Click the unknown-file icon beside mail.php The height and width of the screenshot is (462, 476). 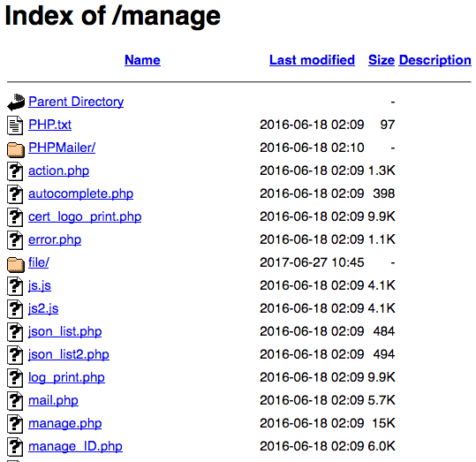(x=15, y=401)
